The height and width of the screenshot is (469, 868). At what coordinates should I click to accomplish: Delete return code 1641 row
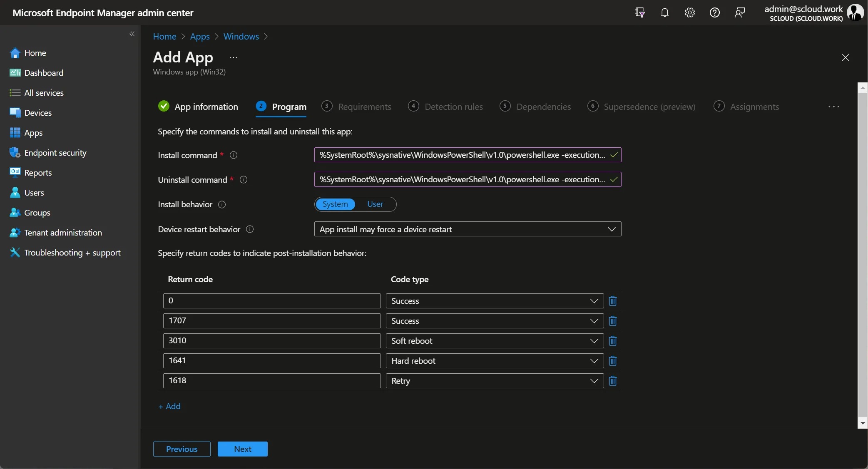(x=613, y=361)
